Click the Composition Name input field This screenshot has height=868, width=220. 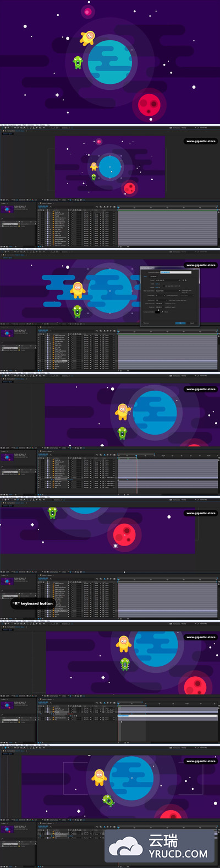[175, 272]
